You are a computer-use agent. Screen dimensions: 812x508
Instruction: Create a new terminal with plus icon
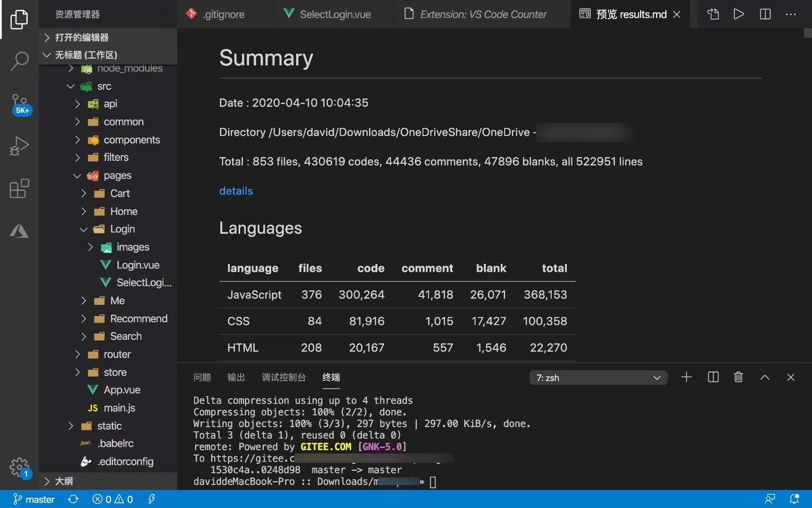click(x=687, y=377)
